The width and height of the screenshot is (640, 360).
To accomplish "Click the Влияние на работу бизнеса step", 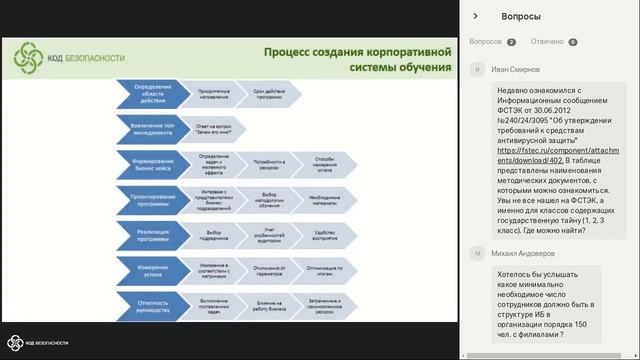I will [x=269, y=307].
